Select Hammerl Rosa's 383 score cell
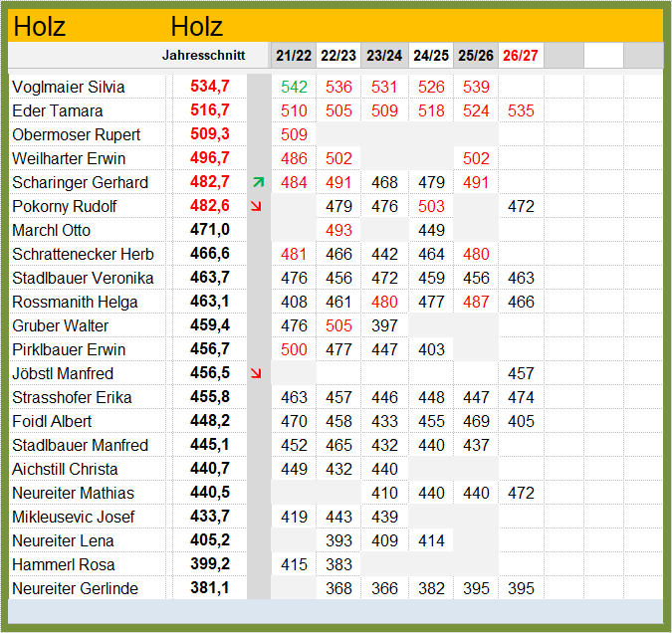 (338, 564)
